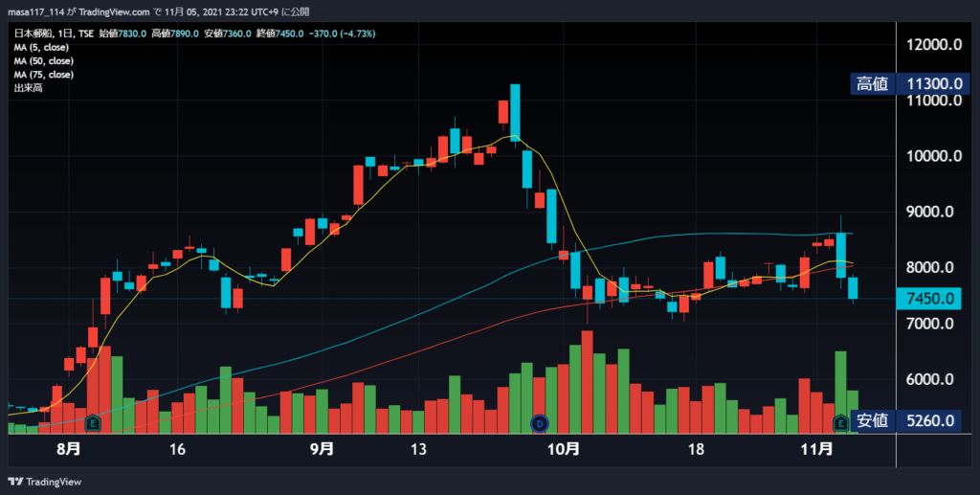
Task: Click the 8月 date axis label
Action: (x=69, y=449)
